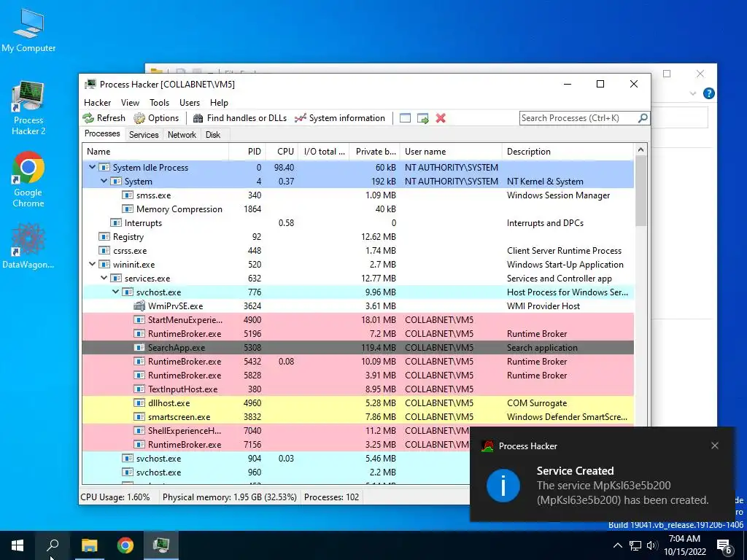This screenshot has height=560, width=747.
Task: Select the ShellExperienceH... process icon
Action: click(x=139, y=430)
